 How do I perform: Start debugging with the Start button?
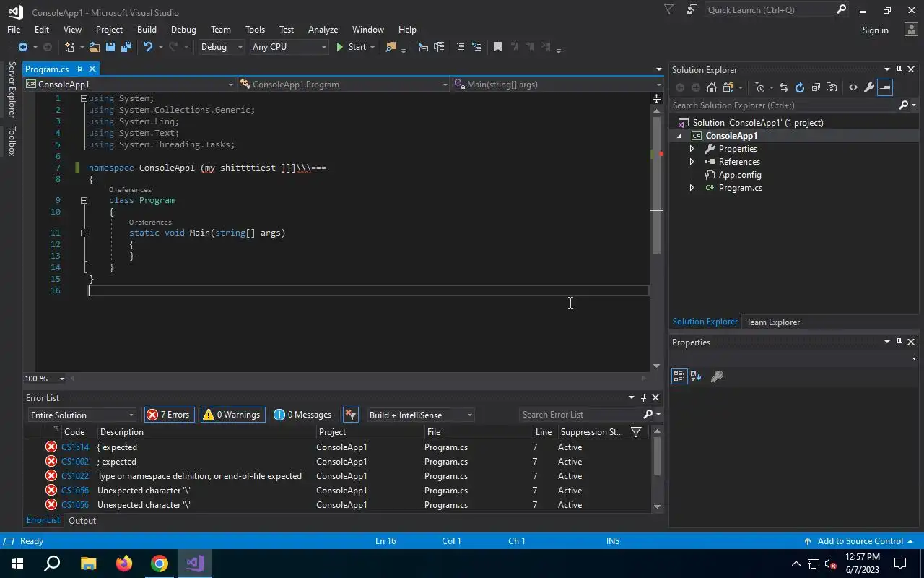[351, 47]
